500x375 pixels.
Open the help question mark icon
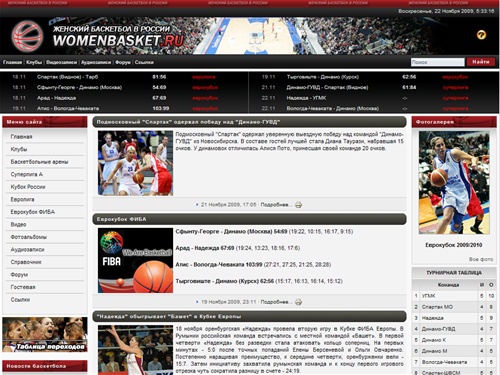tap(481, 35)
